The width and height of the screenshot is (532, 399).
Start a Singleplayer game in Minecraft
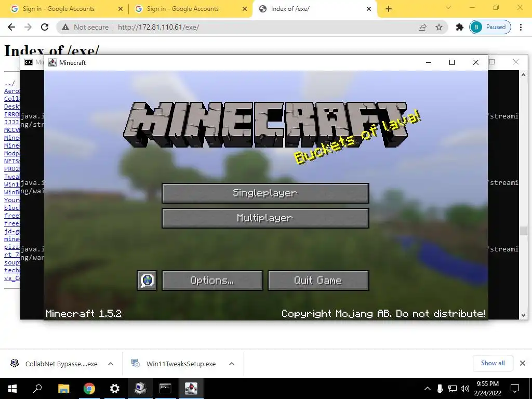[x=265, y=193]
